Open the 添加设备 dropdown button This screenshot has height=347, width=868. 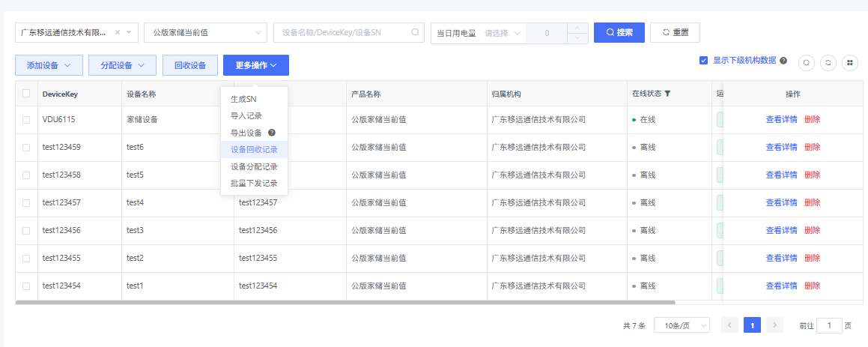(x=49, y=65)
